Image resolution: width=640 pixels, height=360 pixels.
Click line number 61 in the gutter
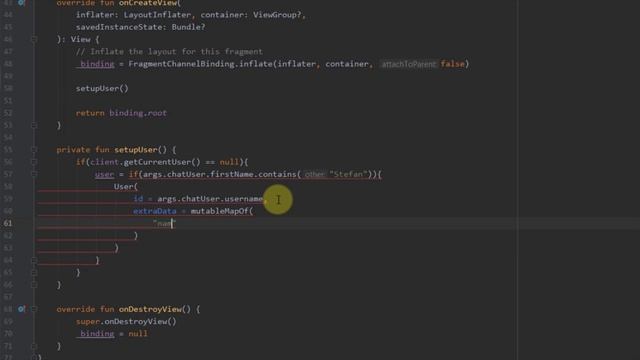coord(8,223)
